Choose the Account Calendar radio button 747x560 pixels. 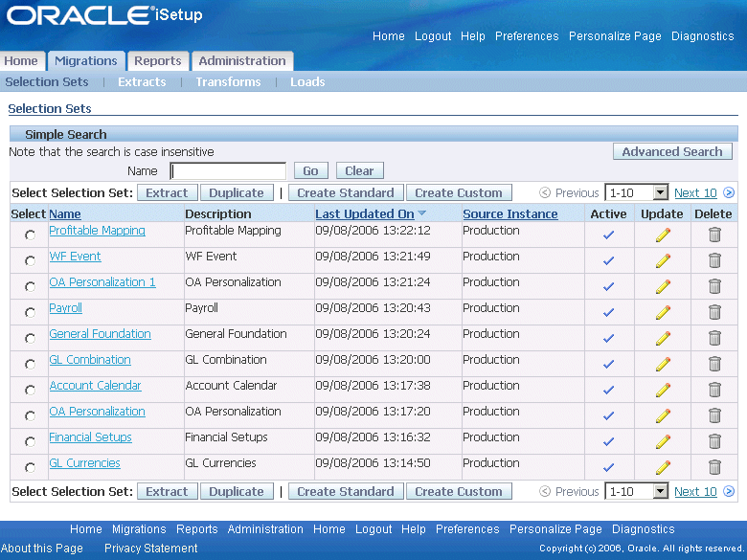pyautogui.click(x=30, y=390)
